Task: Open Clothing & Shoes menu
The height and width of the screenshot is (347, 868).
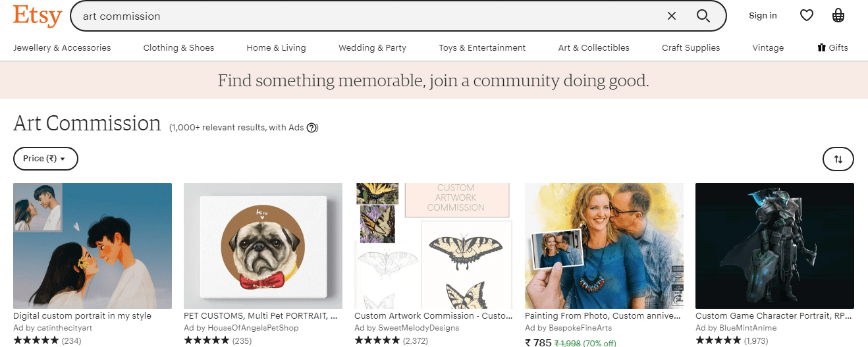Action: pyautogui.click(x=178, y=47)
